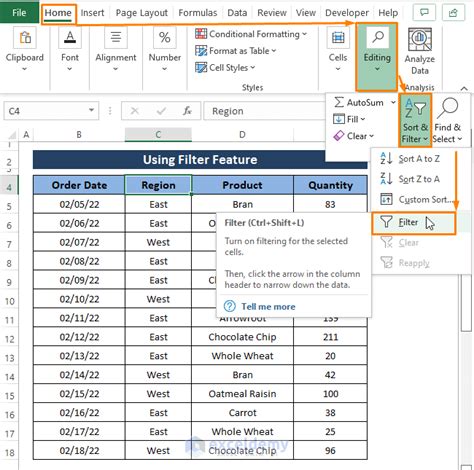Click the Find & Select magnifier icon
The height and width of the screenshot is (470, 474).
[x=448, y=108]
